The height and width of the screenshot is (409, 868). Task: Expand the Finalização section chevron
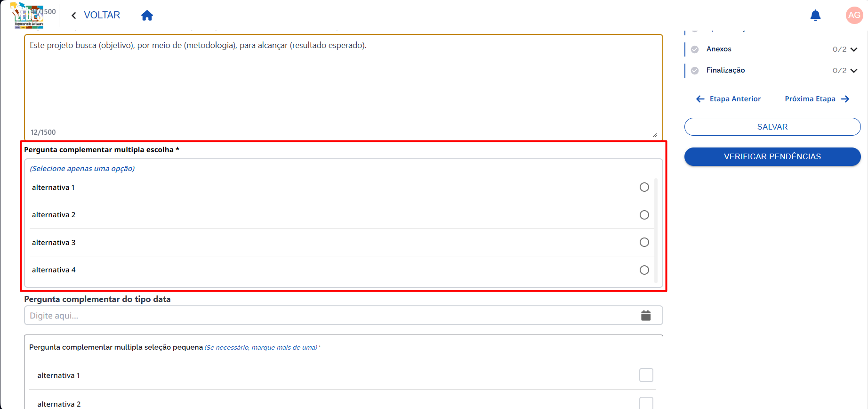click(x=854, y=71)
